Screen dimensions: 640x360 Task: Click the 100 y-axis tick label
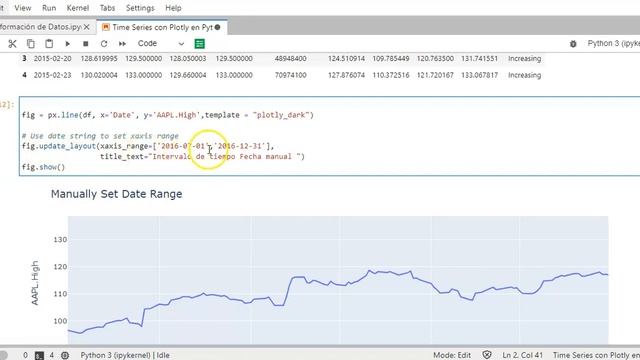coord(60,321)
